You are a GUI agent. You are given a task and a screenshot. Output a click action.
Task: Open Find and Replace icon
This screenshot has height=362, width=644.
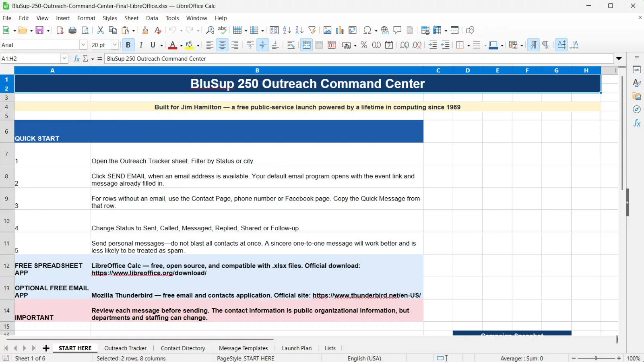210,30
